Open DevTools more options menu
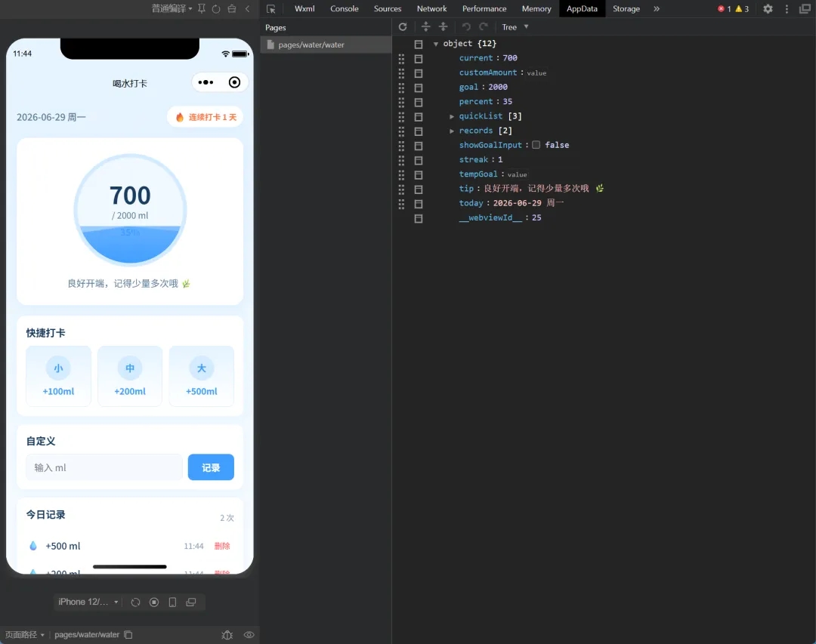Image resolution: width=816 pixels, height=644 pixels. click(x=787, y=9)
